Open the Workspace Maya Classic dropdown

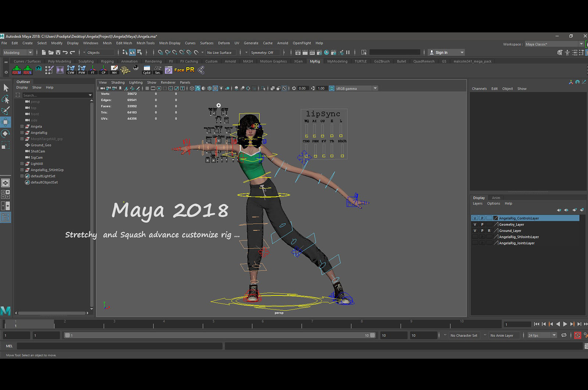click(554, 44)
